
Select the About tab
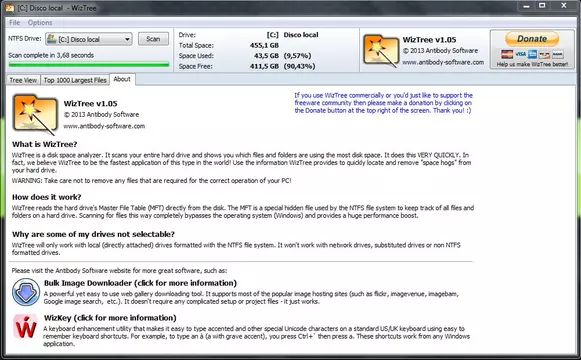point(122,79)
